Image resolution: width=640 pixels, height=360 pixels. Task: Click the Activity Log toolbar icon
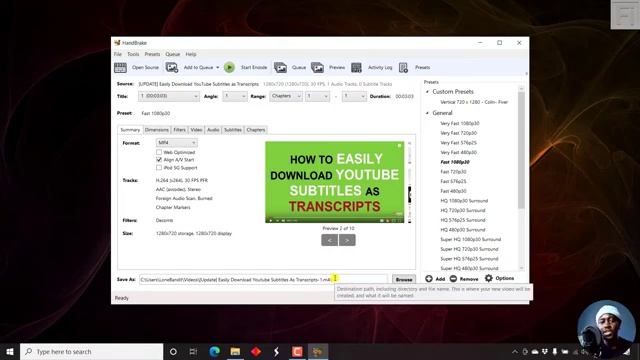tap(356, 67)
